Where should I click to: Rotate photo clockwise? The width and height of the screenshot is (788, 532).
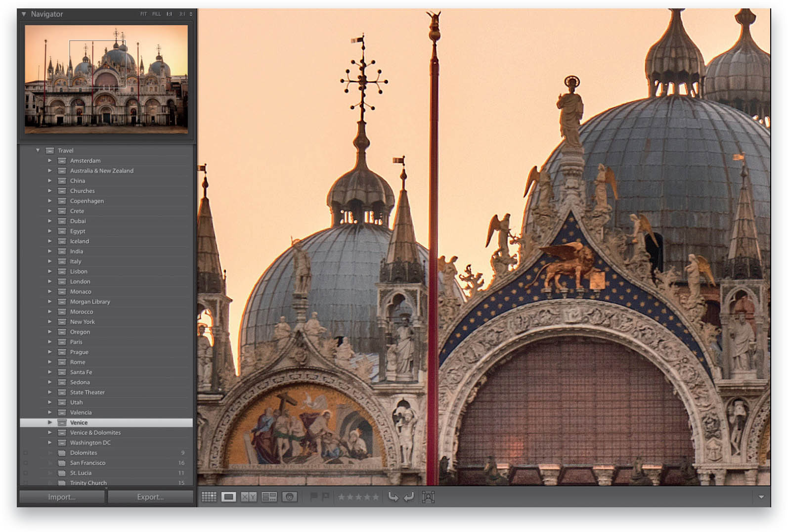409,496
